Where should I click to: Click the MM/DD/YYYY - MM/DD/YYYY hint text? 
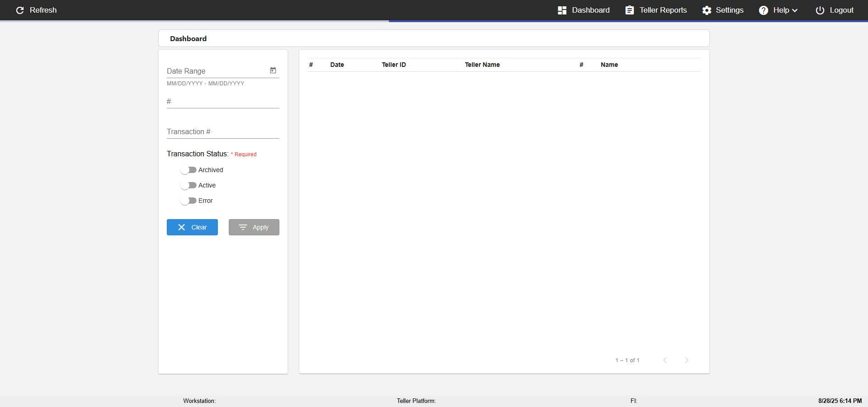pyautogui.click(x=206, y=84)
